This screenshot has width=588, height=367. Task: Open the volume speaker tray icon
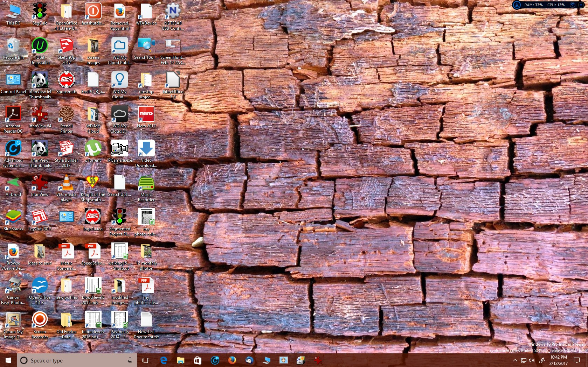532,360
